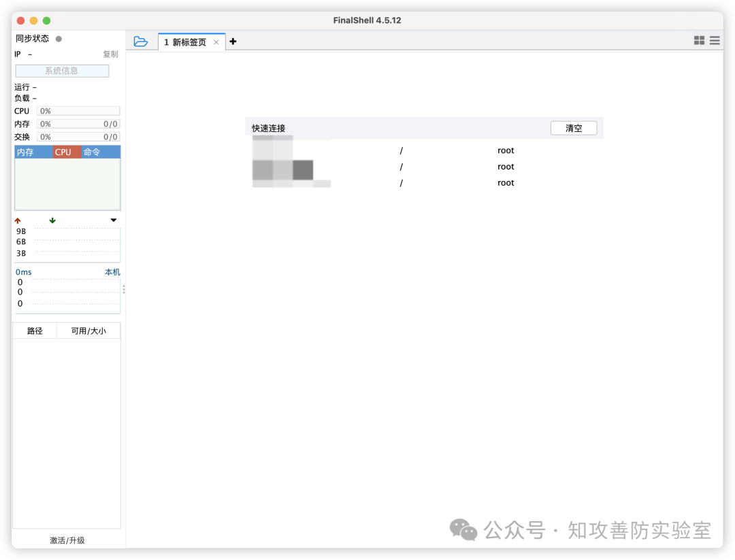This screenshot has width=735, height=560.
Task: Open the second quick-connect root entry
Action: (424, 167)
